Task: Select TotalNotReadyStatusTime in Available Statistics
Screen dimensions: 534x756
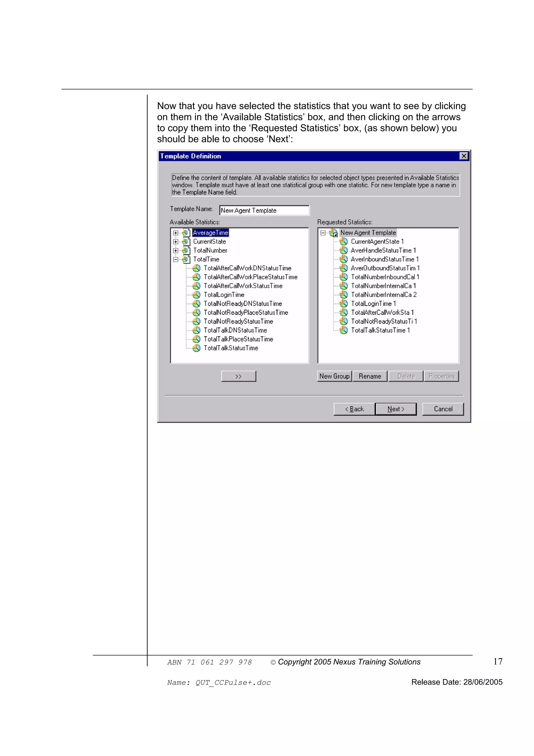Action: 238,321
